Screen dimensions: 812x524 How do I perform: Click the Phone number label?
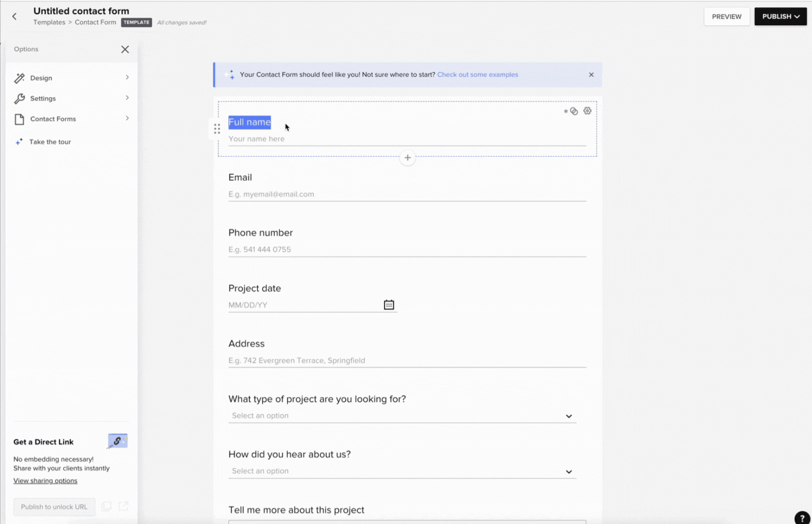260,233
